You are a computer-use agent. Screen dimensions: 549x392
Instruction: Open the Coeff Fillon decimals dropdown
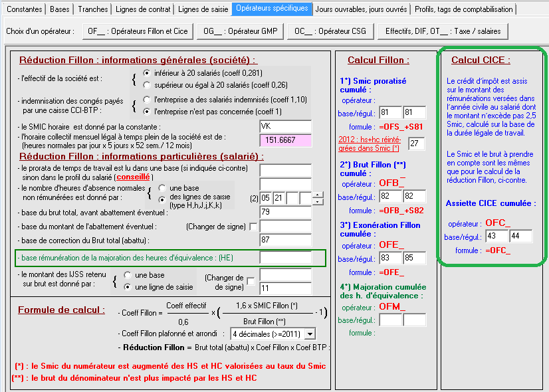310,334
